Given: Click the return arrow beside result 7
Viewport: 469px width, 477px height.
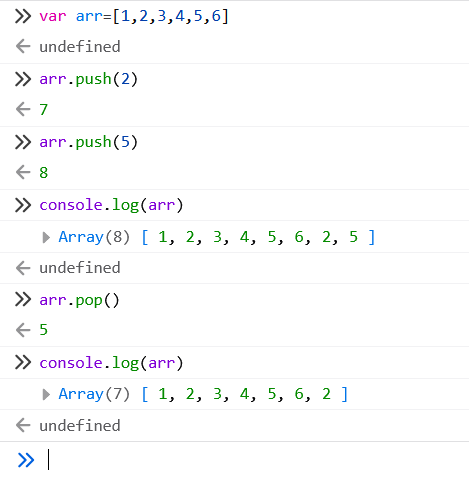Looking at the screenshot, I should point(23,109).
